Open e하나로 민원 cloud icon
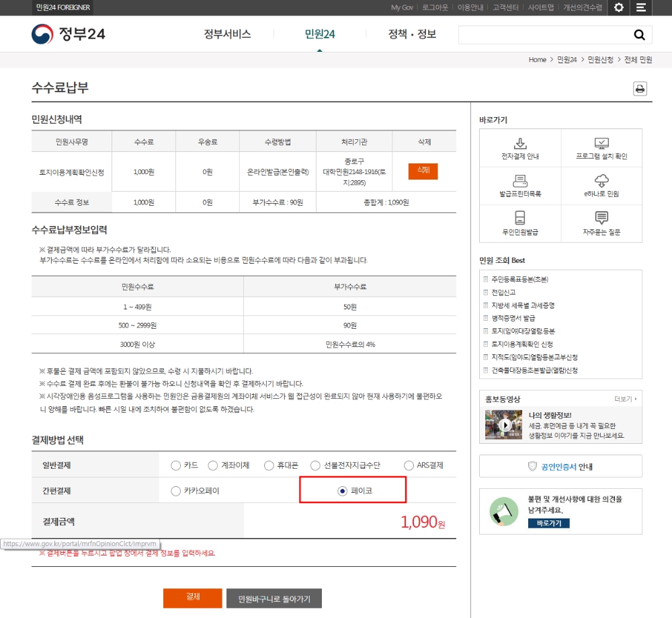Image resolution: width=672 pixels, height=618 pixels. (601, 180)
